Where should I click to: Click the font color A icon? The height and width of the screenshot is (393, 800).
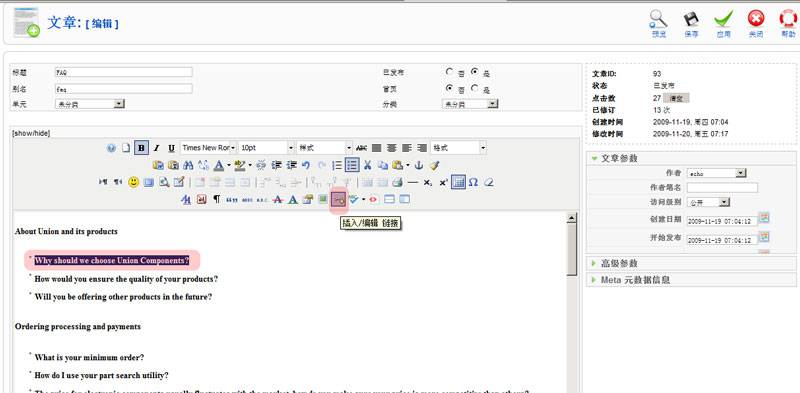tap(218, 165)
